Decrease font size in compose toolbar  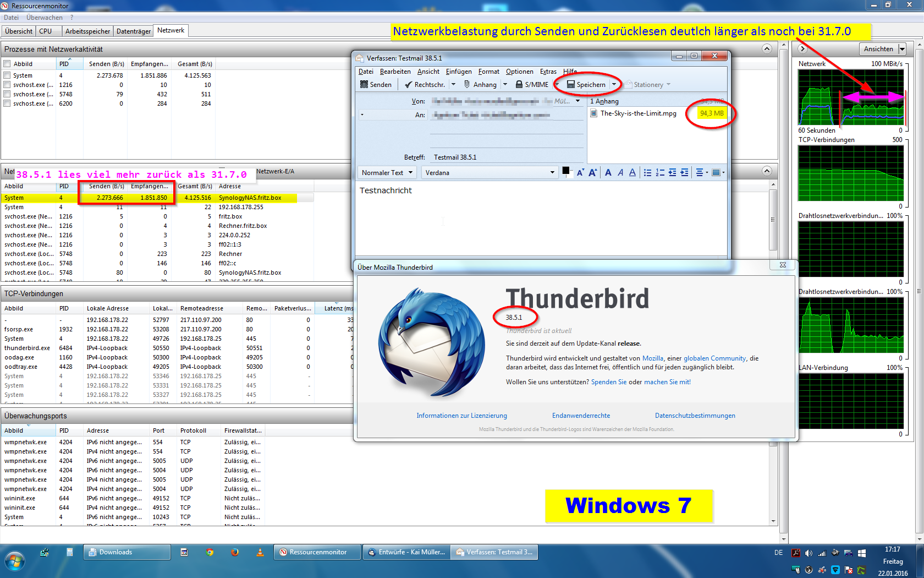580,173
